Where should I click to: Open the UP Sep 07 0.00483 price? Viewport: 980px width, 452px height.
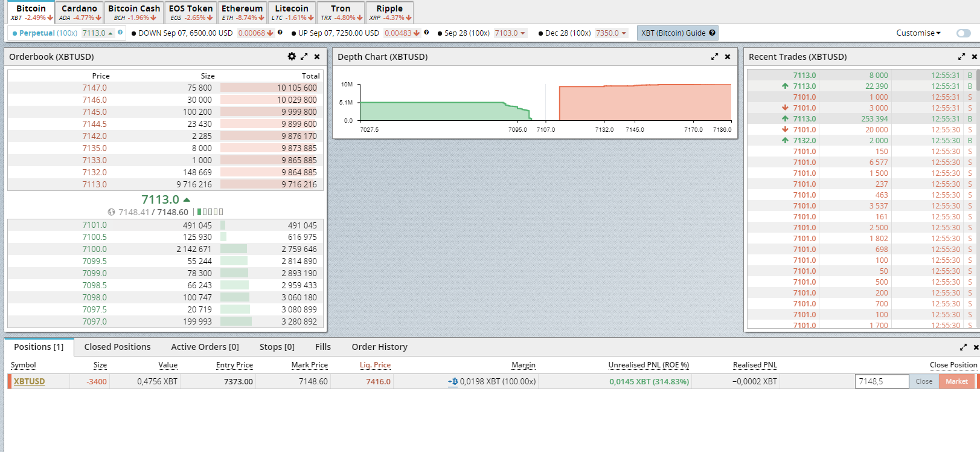(402, 33)
